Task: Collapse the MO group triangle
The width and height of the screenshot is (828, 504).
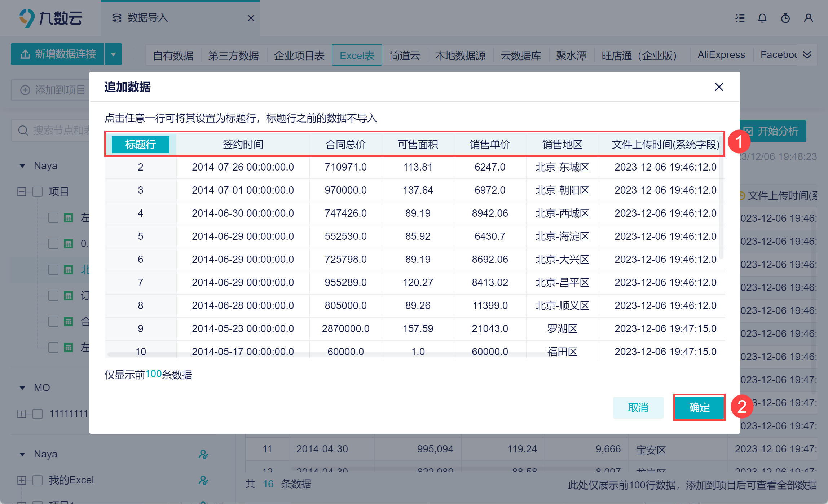Action: [22, 388]
